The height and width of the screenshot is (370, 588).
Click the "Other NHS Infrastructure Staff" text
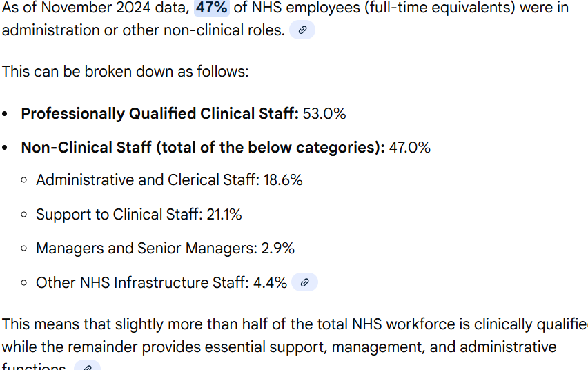click(x=141, y=283)
